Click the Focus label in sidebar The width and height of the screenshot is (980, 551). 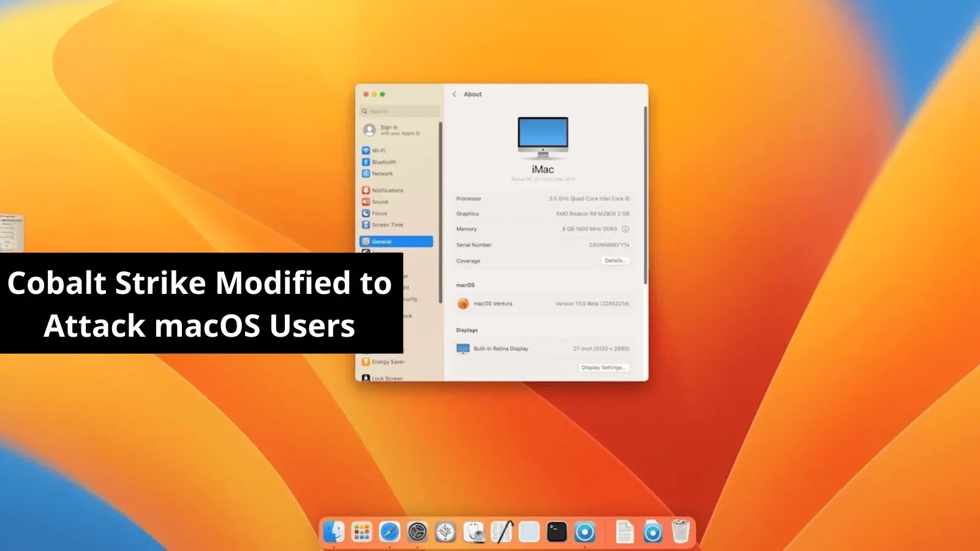380,214
